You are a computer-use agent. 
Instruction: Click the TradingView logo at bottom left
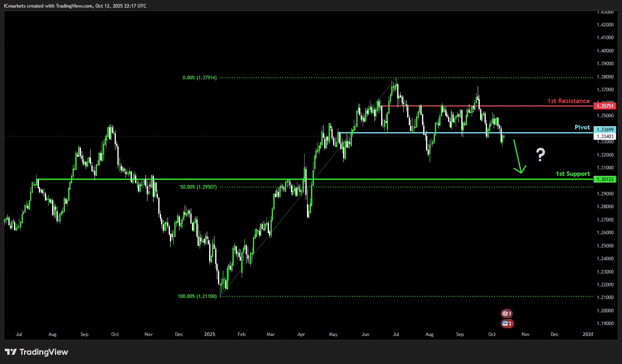(x=36, y=352)
